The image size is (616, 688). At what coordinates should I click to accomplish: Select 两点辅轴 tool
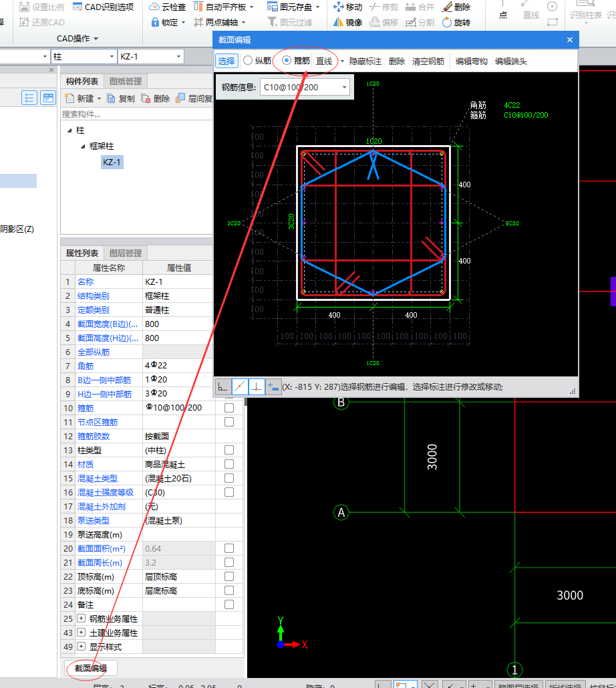point(219,22)
